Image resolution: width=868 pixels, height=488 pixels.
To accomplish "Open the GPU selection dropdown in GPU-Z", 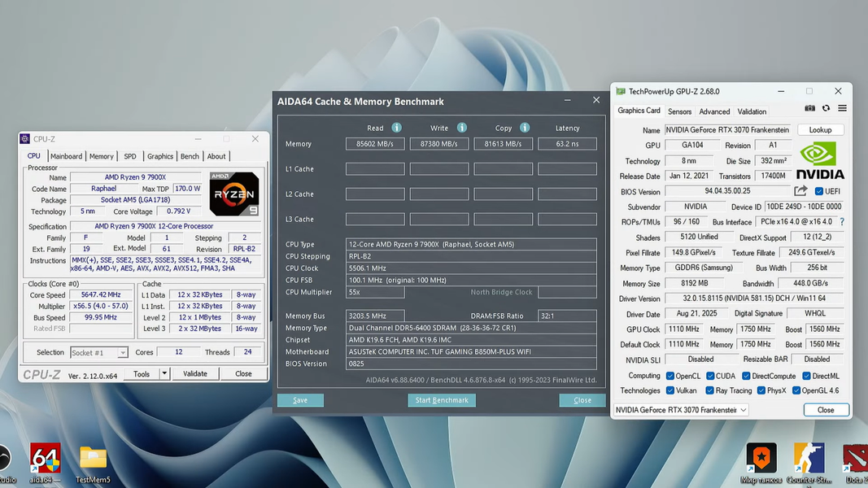I will tap(680, 410).
